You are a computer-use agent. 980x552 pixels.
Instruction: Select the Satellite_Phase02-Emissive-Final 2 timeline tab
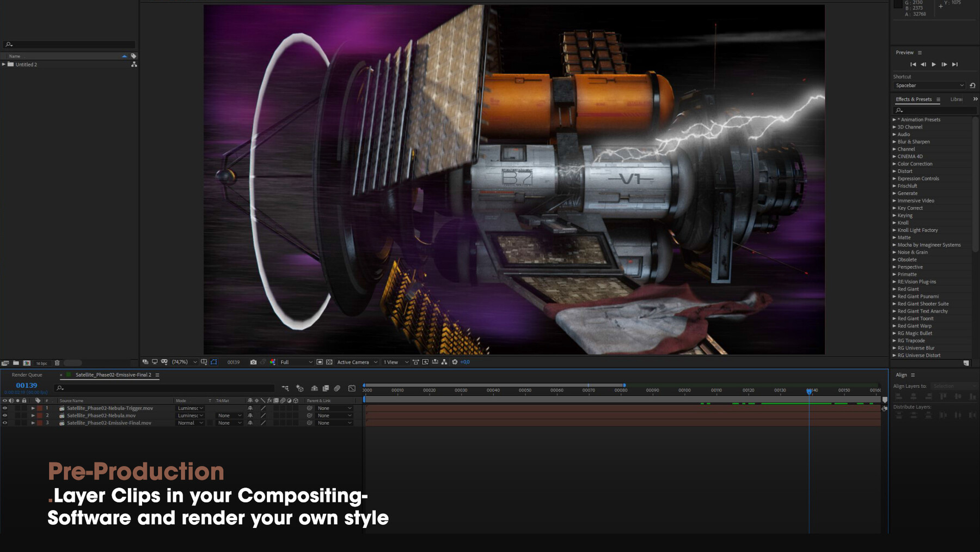tap(113, 375)
